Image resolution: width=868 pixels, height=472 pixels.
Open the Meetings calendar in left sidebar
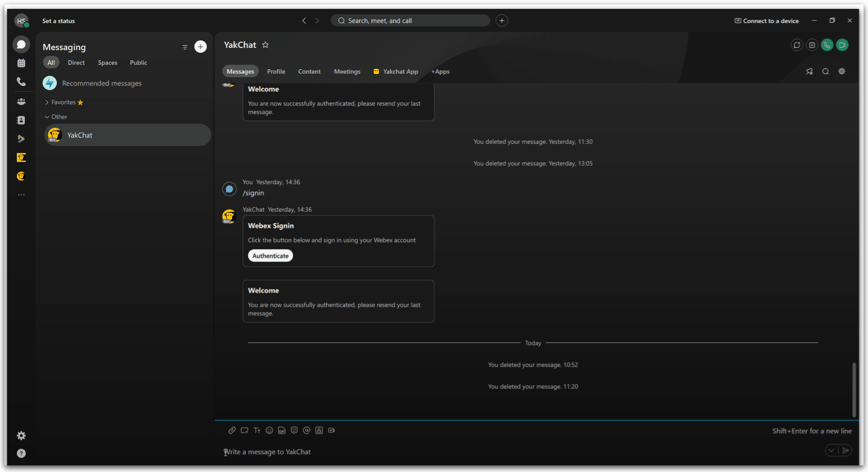point(21,63)
